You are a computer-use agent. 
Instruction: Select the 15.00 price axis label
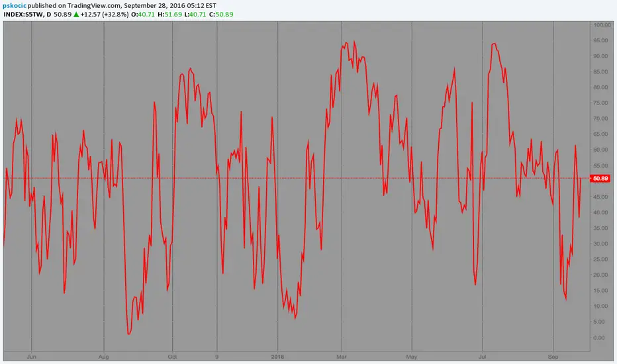point(600,291)
